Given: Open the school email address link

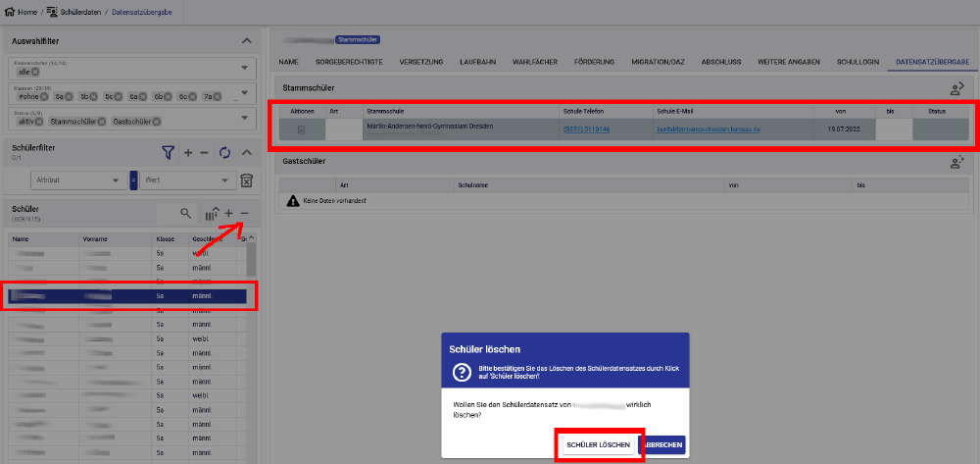Looking at the screenshot, I should [x=709, y=129].
